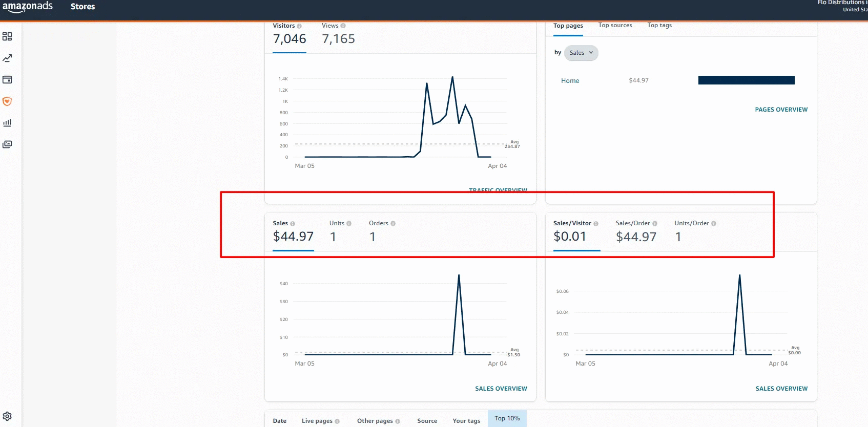
Task: Open settings gear icon at bottom left
Action: tap(7, 416)
